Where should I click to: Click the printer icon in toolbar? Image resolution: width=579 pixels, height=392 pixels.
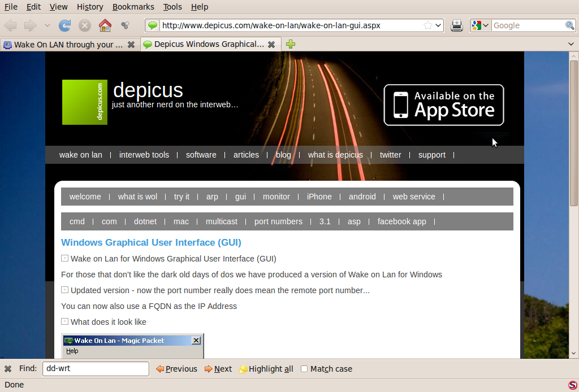(457, 25)
